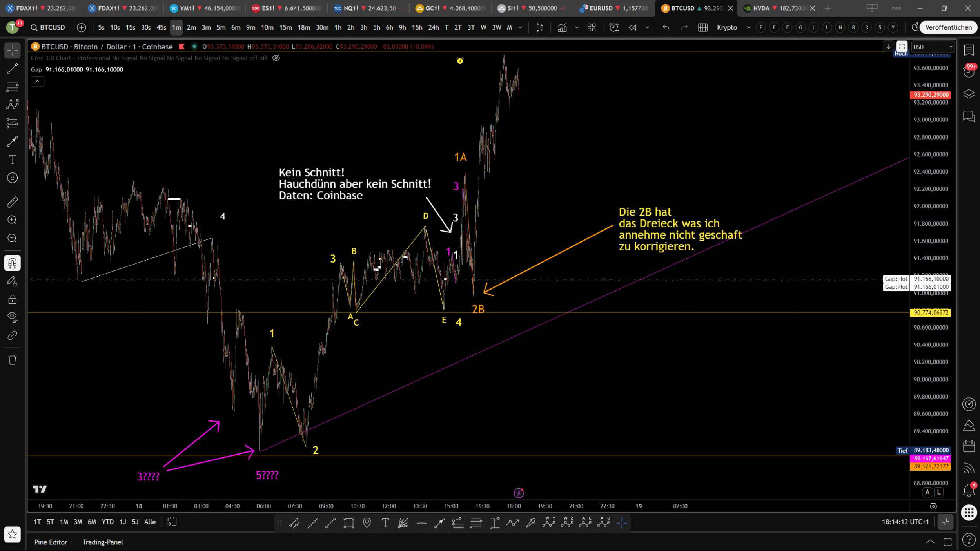Viewport: 980px width, 551px height.
Task: Click the zoom in magnifier tool
Action: (12, 220)
